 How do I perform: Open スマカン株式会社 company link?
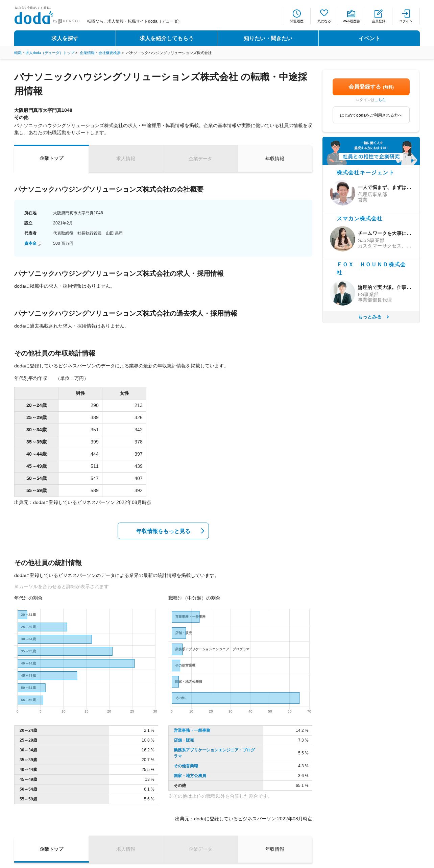[x=359, y=218]
